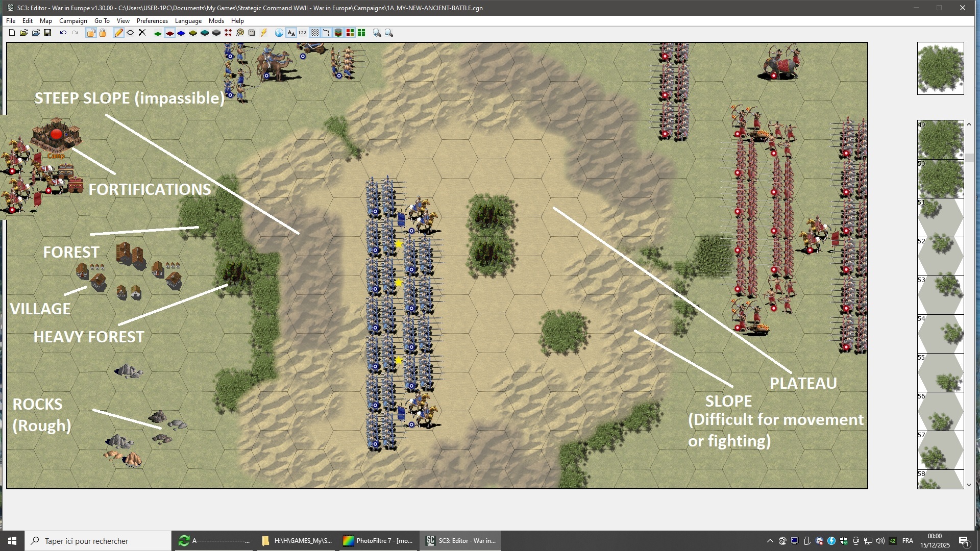
Task: Select the zoom-in magnifier tool
Action: pyautogui.click(x=377, y=33)
